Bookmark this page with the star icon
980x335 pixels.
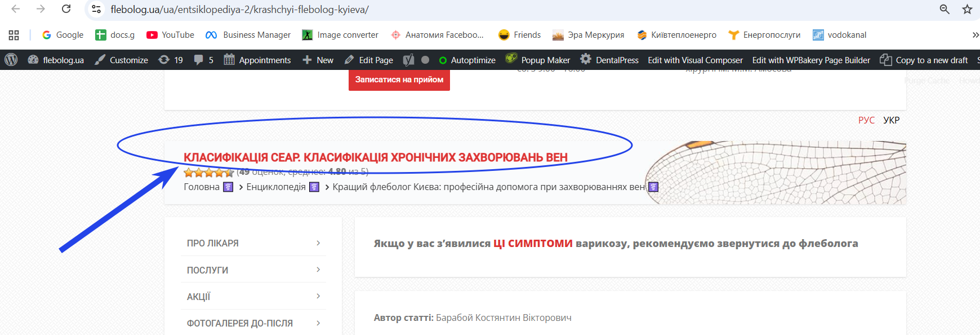click(967, 9)
